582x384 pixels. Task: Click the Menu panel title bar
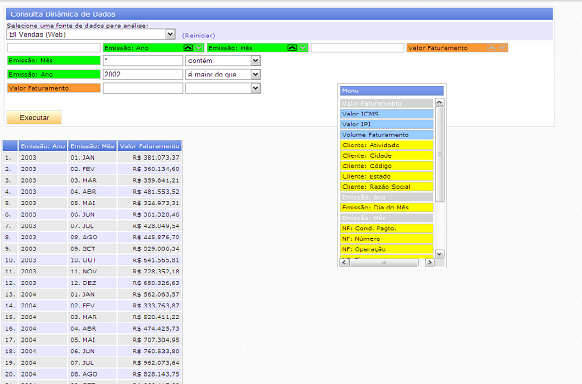(x=392, y=91)
